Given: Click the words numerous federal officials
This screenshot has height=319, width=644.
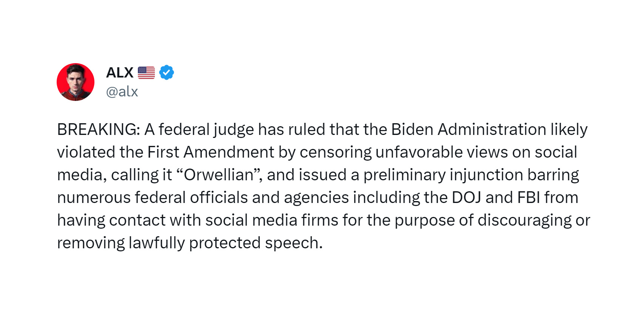Looking at the screenshot, I should (152, 197).
